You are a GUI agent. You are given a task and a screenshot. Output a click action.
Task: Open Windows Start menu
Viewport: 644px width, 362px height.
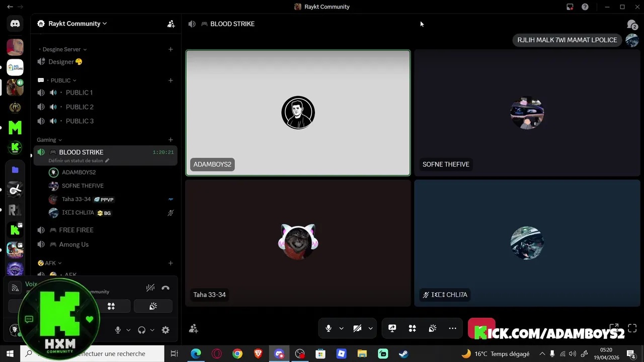pyautogui.click(x=10, y=353)
